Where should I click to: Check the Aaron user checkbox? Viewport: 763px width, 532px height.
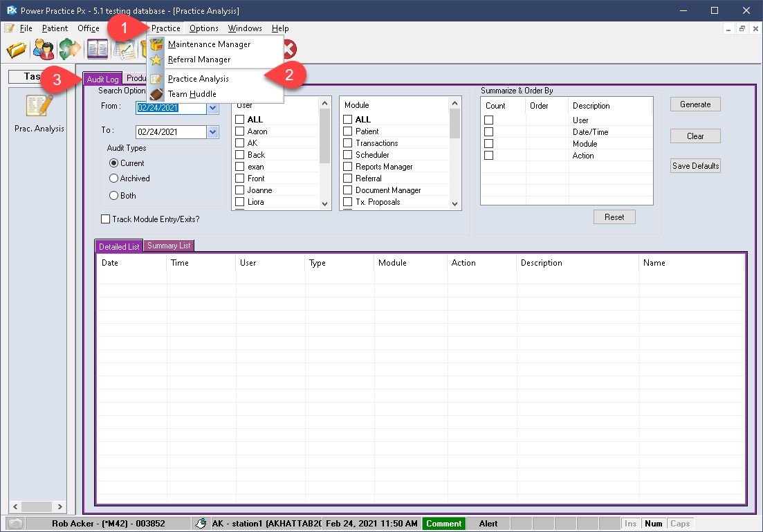(x=239, y=131)
